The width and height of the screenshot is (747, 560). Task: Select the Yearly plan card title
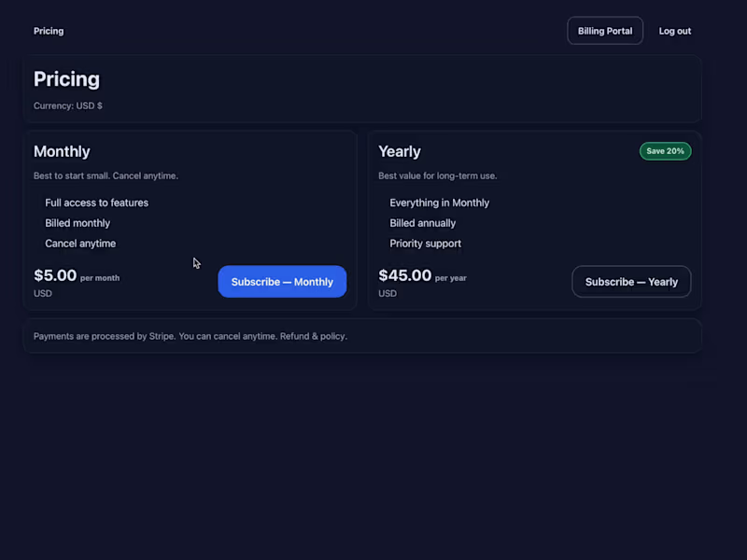pos(399,151)
